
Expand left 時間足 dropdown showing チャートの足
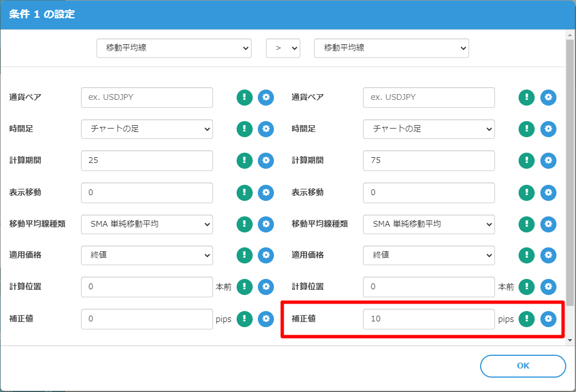pyautogui.click(x=147, y=129)
